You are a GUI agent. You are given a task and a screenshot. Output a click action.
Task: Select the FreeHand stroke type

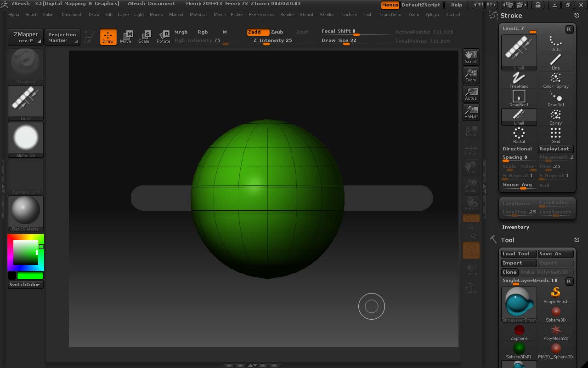pyautogui.click(x=519, y=80)
